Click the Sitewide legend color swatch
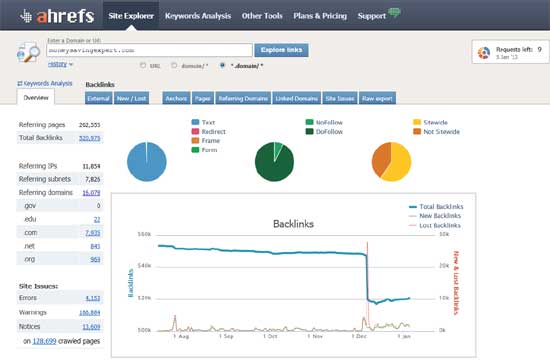 click(417, 122)
